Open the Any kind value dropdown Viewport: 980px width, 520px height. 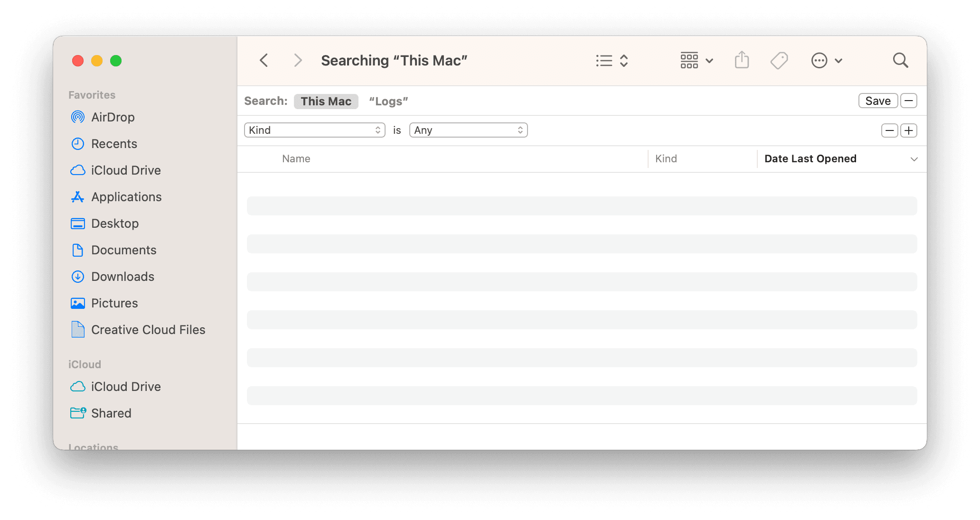click(468, 130)
